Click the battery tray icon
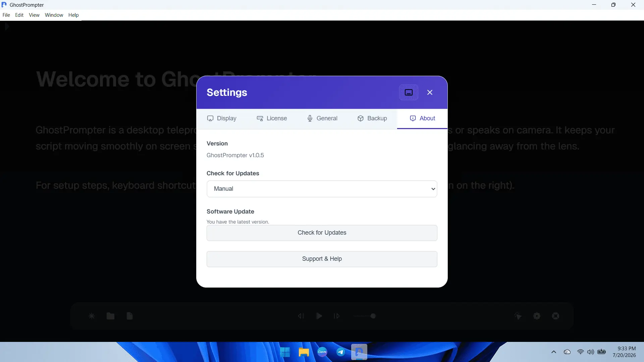The image size is (644, 362). [x=602, y=352]
